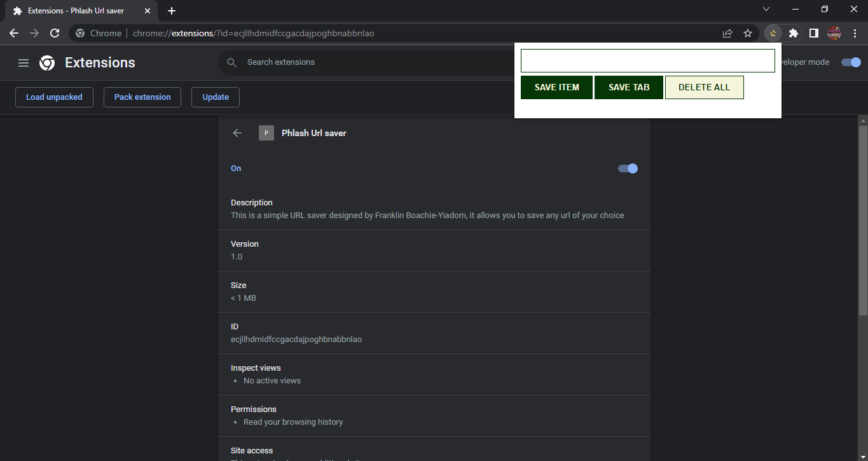Click the browser forward arrow
This screenshot has height=461, width=868.
click(x=34, y=33)
